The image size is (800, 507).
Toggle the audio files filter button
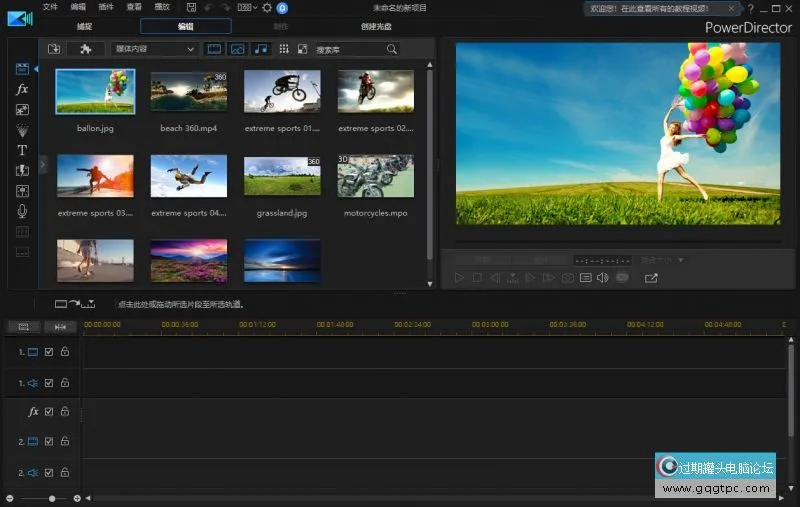pyautogui.click(x=261, y=49)
